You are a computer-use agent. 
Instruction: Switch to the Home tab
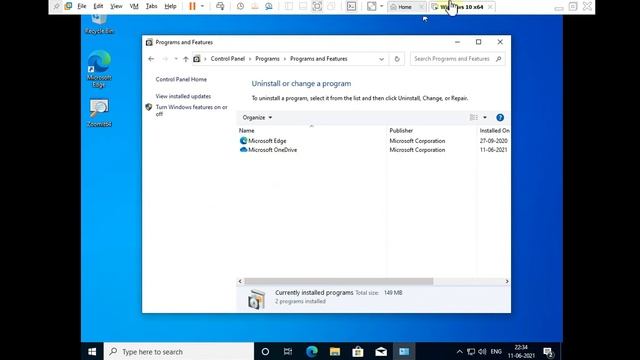point(404,7)
